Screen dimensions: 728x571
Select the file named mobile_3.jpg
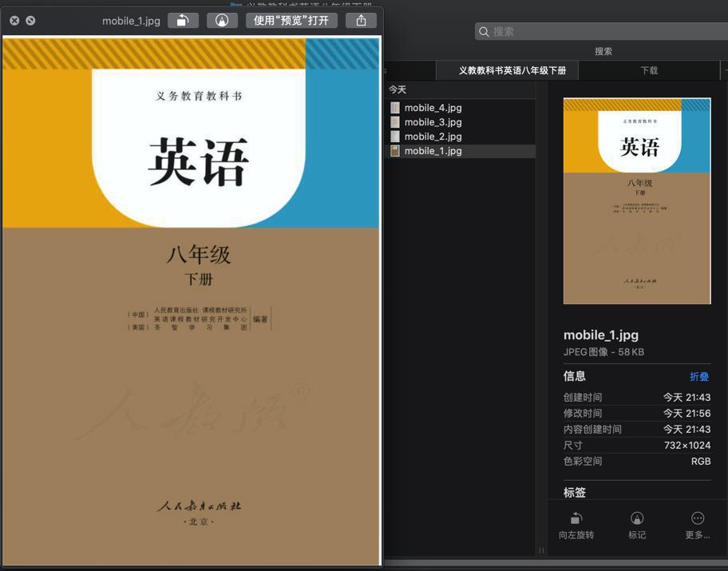click(433, 122)
